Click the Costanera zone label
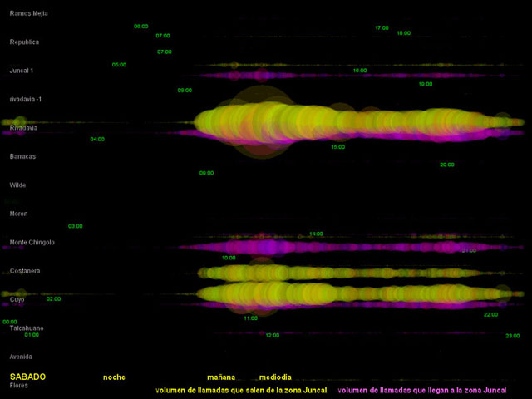 pyautogui.click(x=25, y=271)
